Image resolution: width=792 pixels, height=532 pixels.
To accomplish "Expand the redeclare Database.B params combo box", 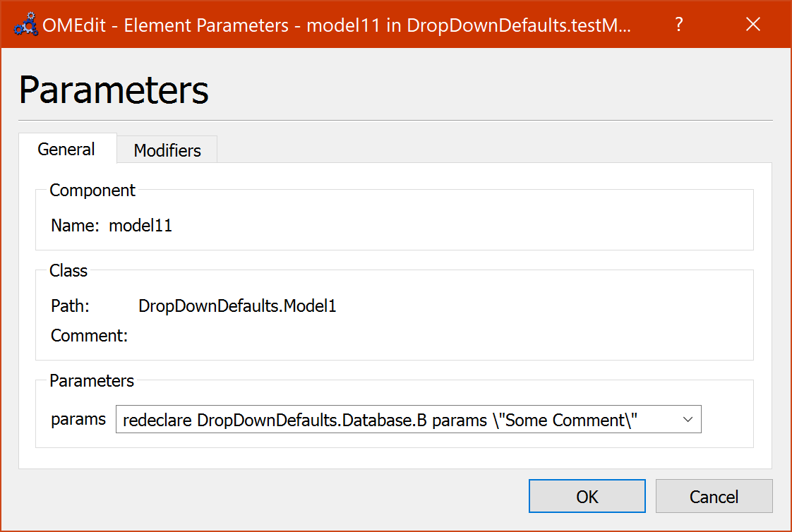I will [688, 419].
